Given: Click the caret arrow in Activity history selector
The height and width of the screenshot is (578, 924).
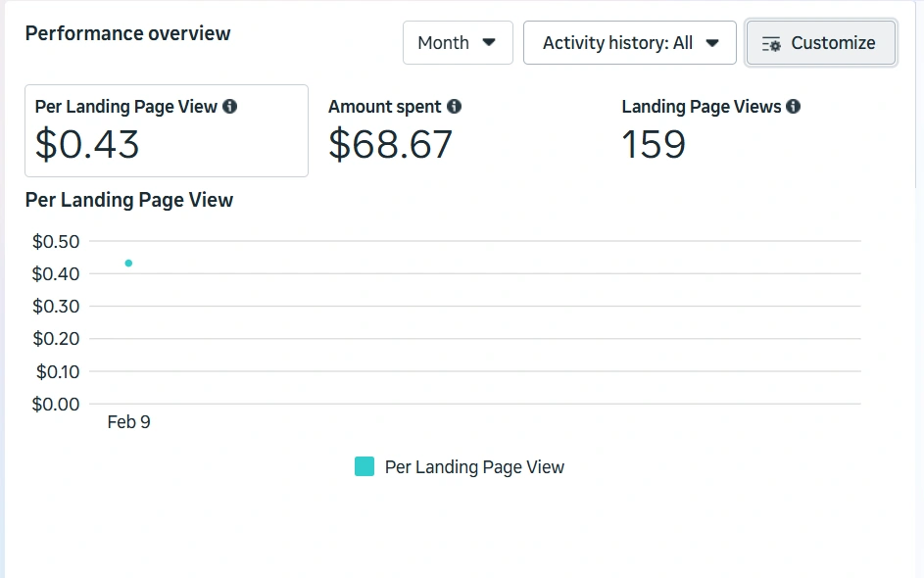Looking at the screenshot, I should (x=712, y=43).
